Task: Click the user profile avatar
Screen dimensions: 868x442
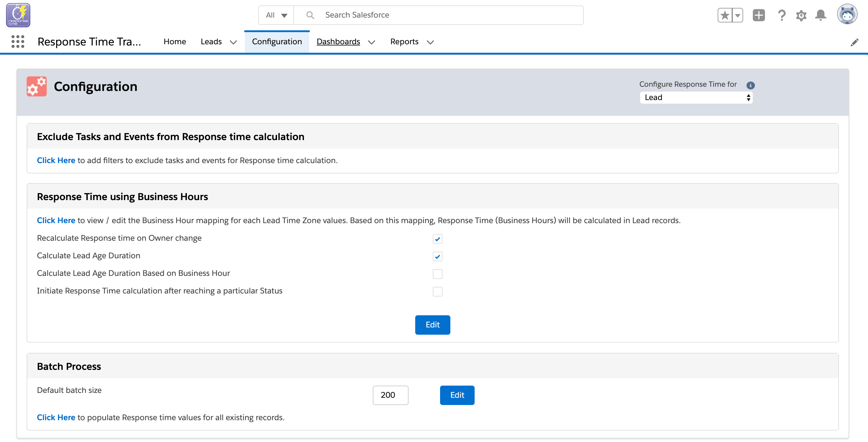Action: point(847,15)
